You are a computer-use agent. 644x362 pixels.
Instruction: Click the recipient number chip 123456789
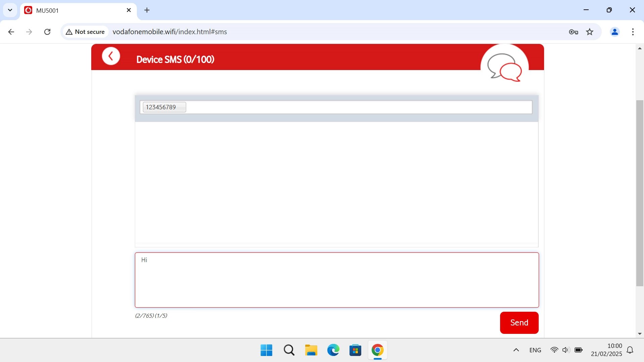coord(164,107)
